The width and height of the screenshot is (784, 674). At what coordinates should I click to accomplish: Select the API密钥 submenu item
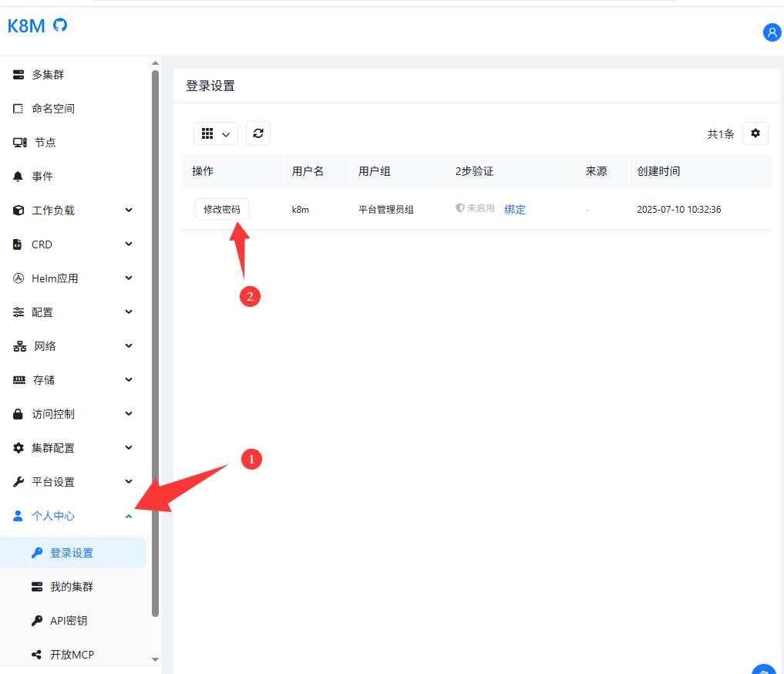tap(73, 621)
